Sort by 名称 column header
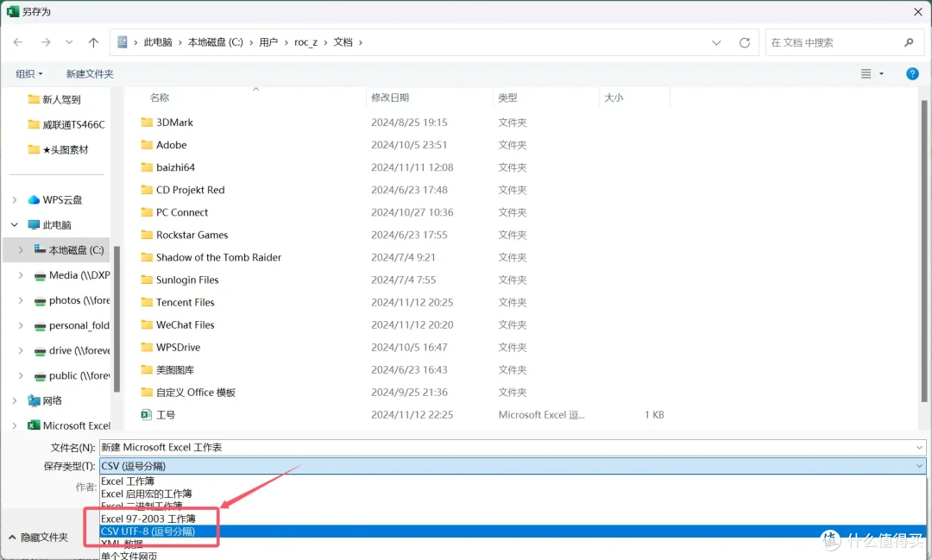Image resolution: width=932 pixels, height=560 pixels. point(160,98)
